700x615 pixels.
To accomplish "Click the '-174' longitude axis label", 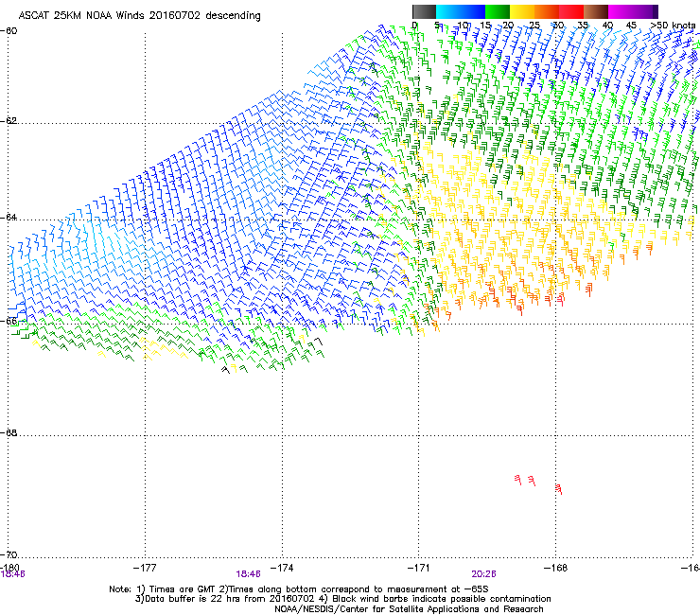I will pos(282,568).
